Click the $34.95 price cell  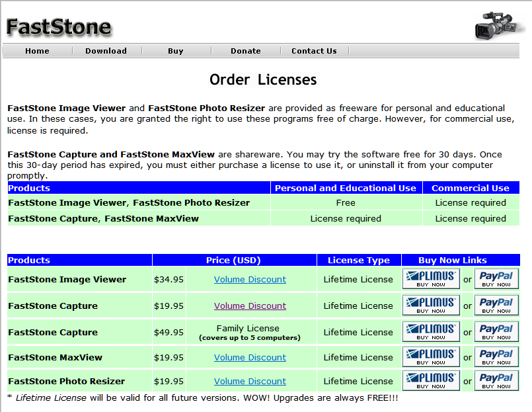click(x=169, y=280)
